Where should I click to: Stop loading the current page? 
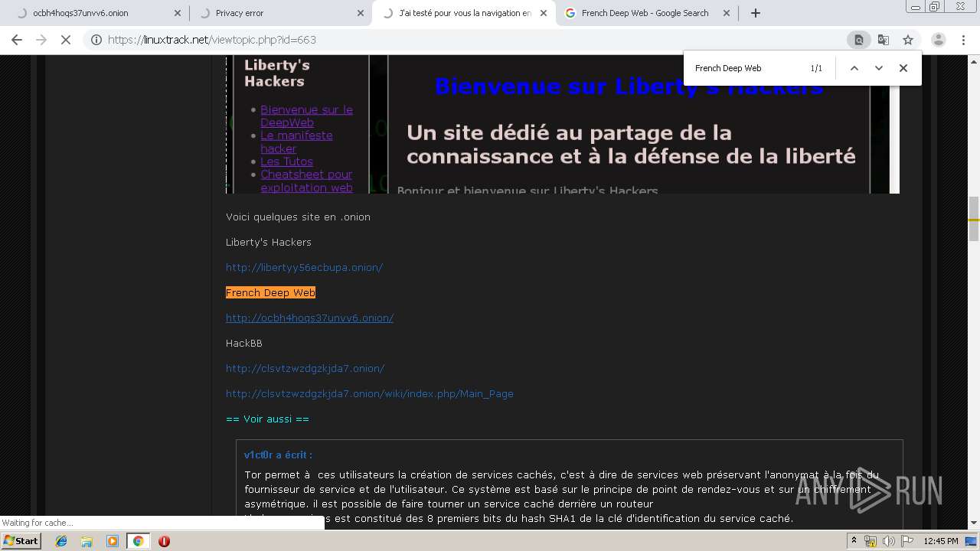click(x=66, y=40)
